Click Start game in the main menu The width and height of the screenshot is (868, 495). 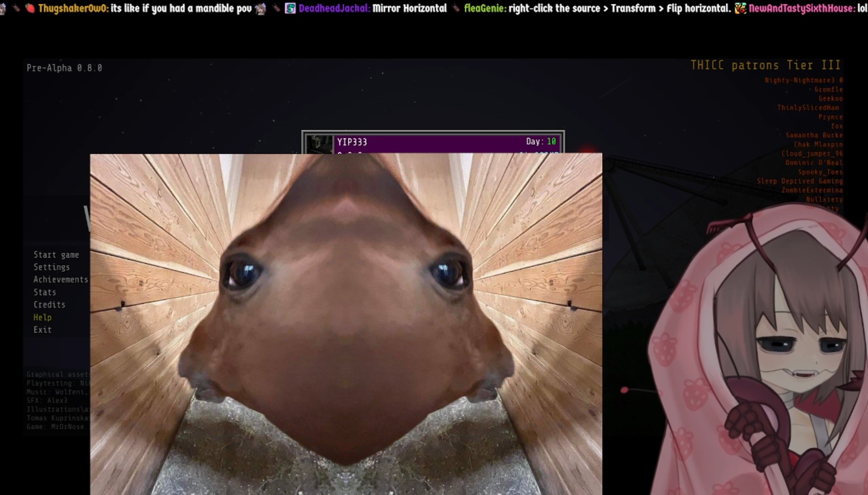coord(56,255)
